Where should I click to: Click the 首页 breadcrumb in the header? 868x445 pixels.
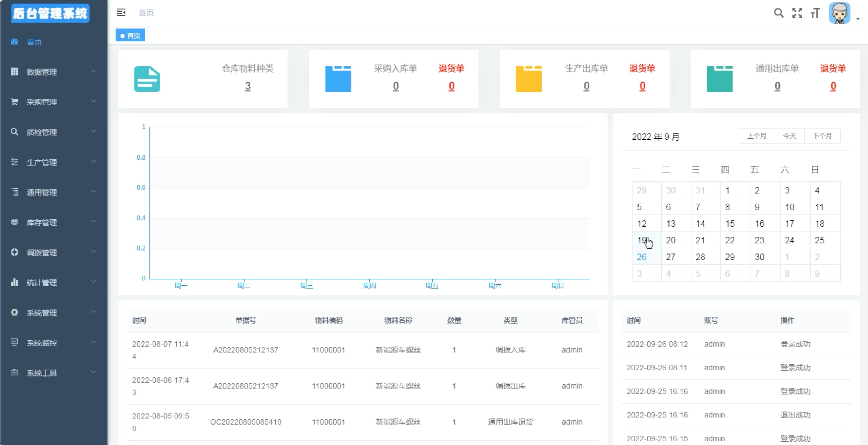click(146, 13)
